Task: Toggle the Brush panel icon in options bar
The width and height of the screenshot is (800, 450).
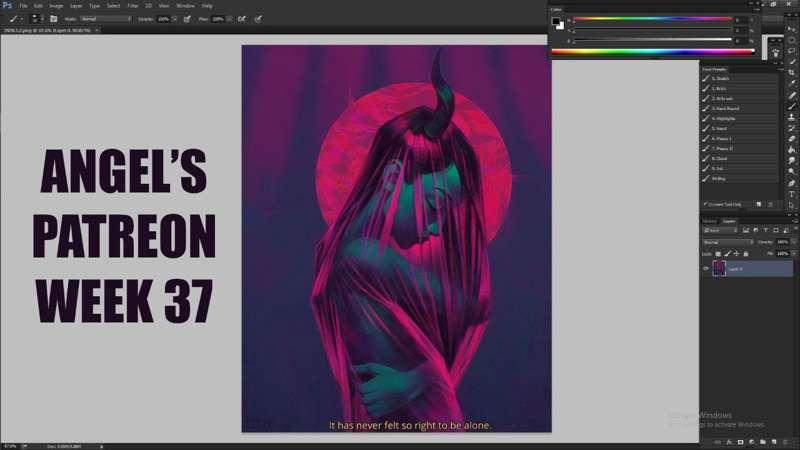Action: [54, 19]
